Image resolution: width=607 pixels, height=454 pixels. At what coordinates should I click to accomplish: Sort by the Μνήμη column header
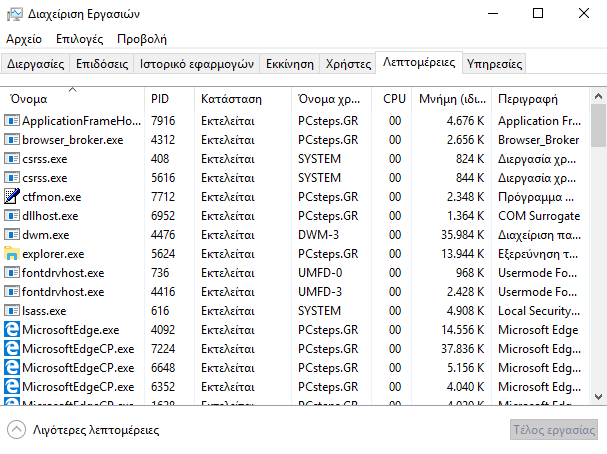coord(451,99)
